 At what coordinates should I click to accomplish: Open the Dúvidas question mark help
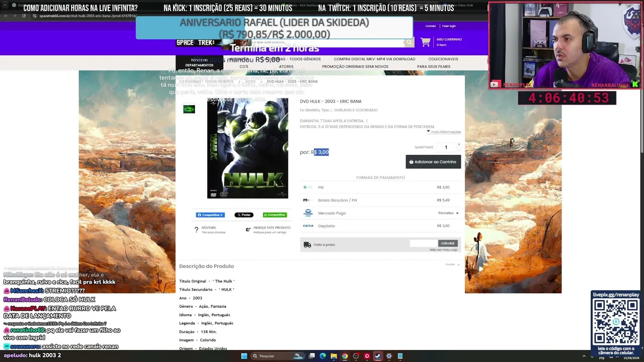tap(196, 230)
